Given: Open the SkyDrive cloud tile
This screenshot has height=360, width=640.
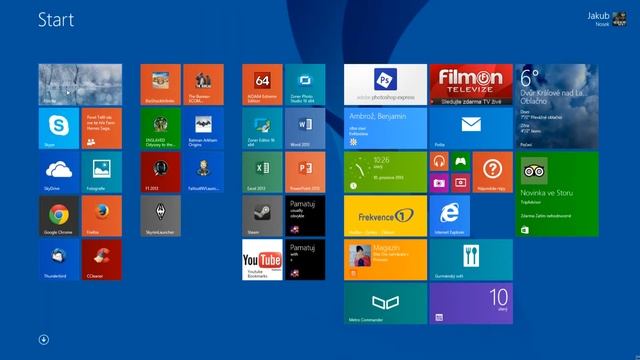Looking at the screenshot, I should coord(59,172).
